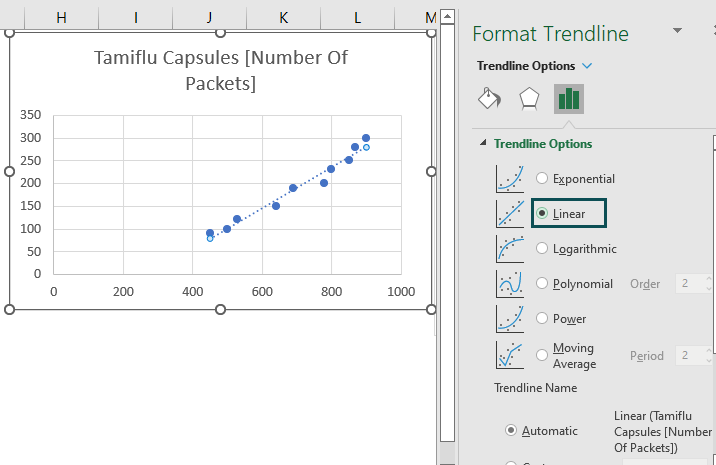Click the Logarithmic trendline preview icon
The width and height of the screenshot is (716, 465).
[510, 248]
